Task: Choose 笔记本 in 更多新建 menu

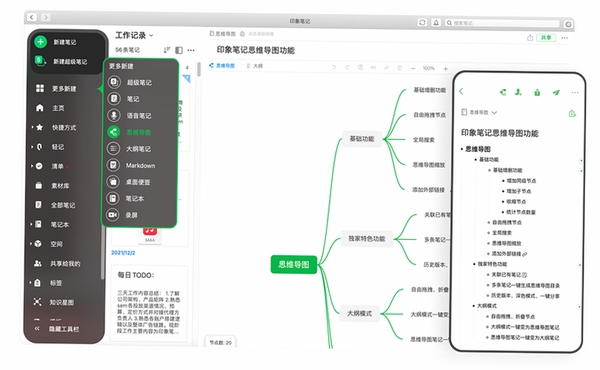Action: point(126,198)
